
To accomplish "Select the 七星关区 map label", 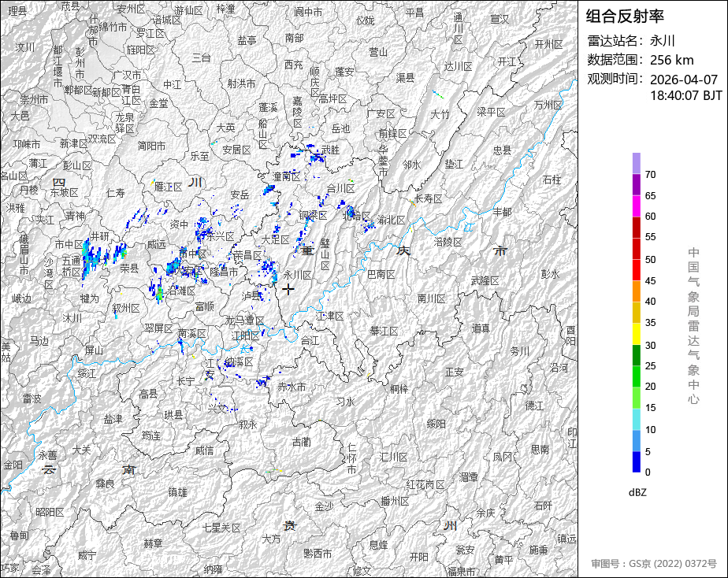I will (x=222, y=528).
